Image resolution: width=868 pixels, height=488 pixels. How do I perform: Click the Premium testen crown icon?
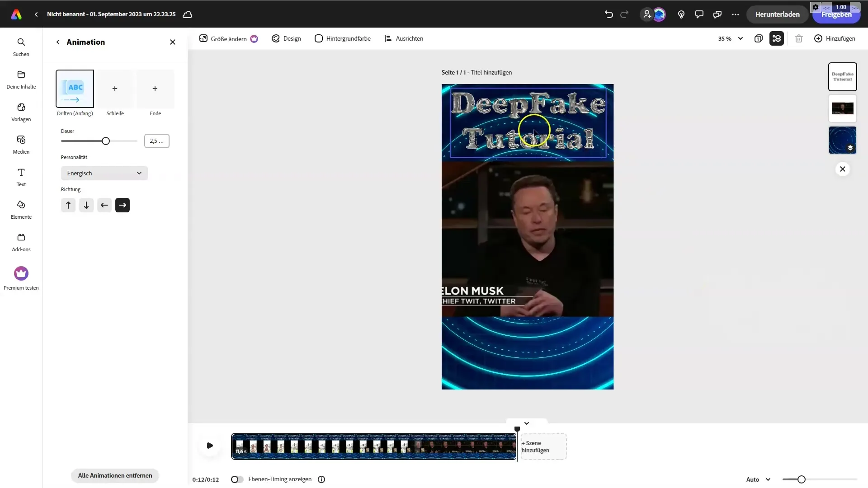click(21, 273)
